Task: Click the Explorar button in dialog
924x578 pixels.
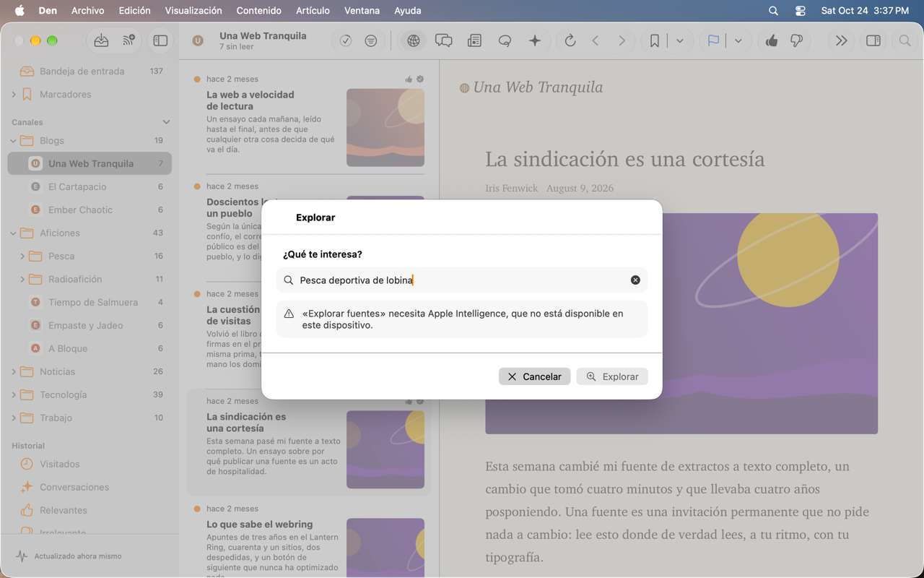Action: click(612, 376)
